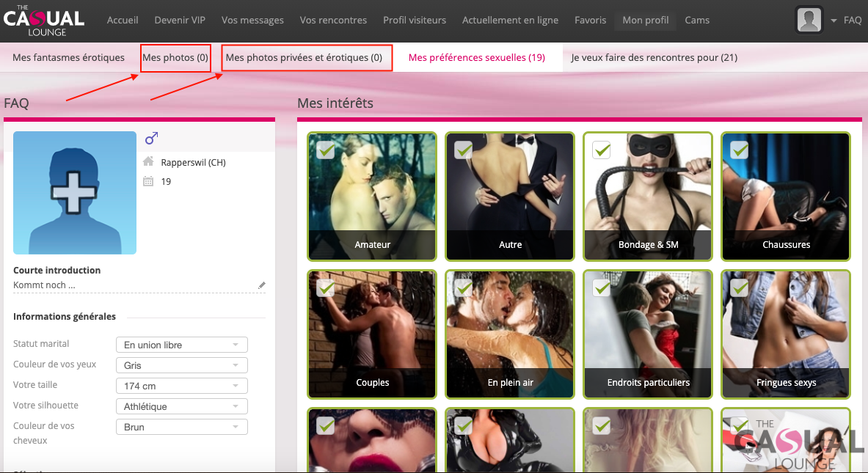The image size is (868, 473).
Task: Open the Votre silhouette dropdown
Action: click(181, 406)
